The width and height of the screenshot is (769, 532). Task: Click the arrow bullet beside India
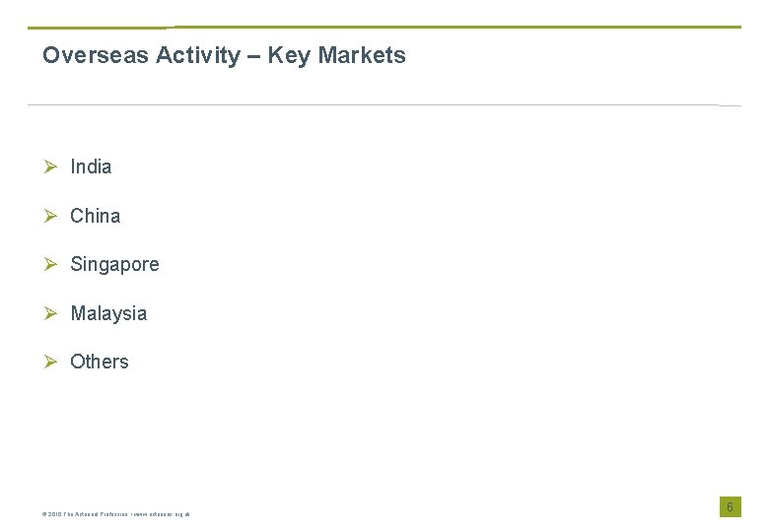coord(50,166)
